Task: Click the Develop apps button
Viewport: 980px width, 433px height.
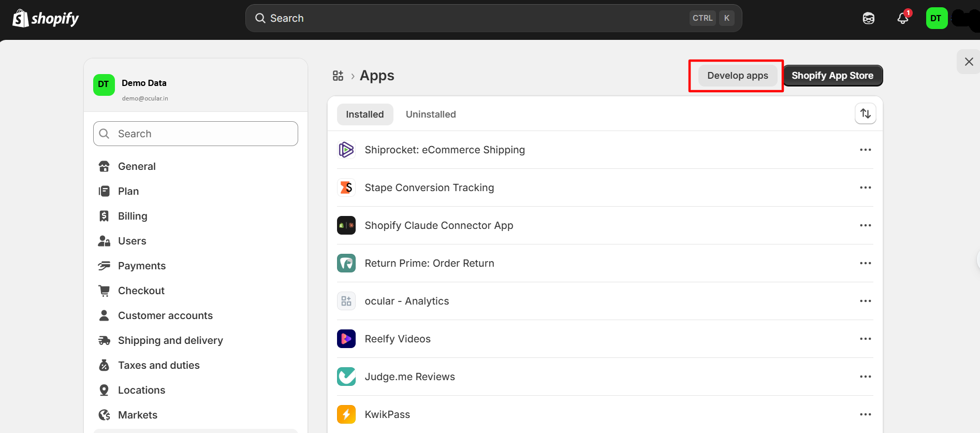Action: point(738,76)
